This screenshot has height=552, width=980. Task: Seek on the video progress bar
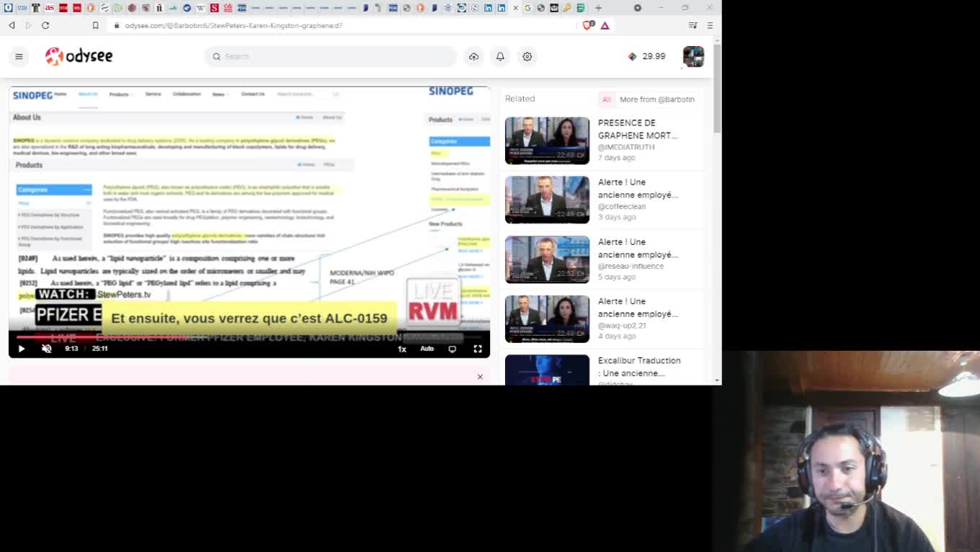click(249, 337)
